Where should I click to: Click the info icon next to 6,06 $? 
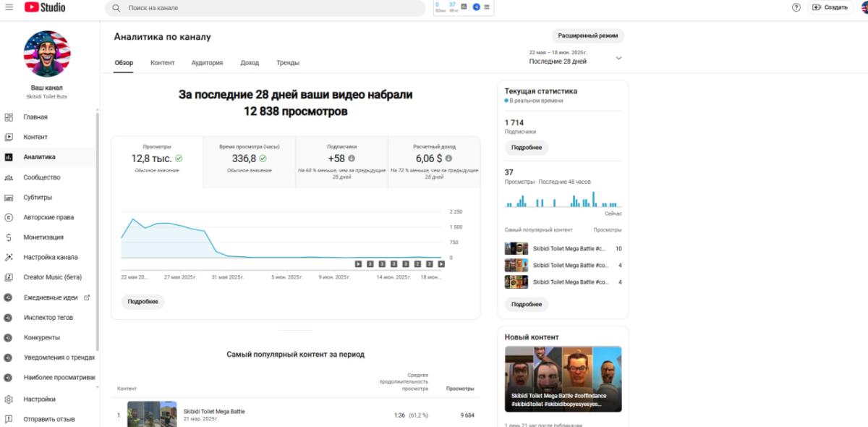(448, 158)
